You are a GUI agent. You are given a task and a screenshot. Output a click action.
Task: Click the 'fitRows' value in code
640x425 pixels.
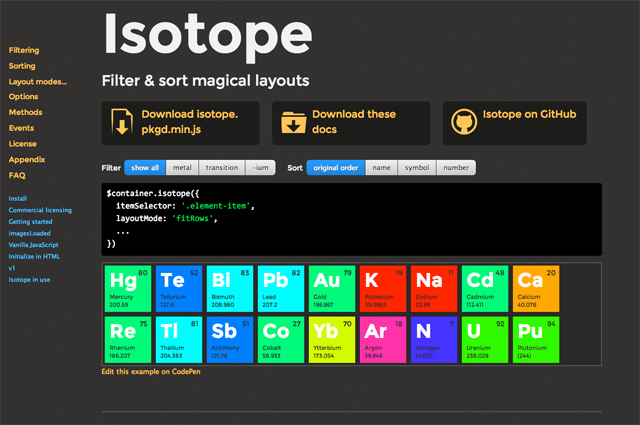tap(192, 219)
